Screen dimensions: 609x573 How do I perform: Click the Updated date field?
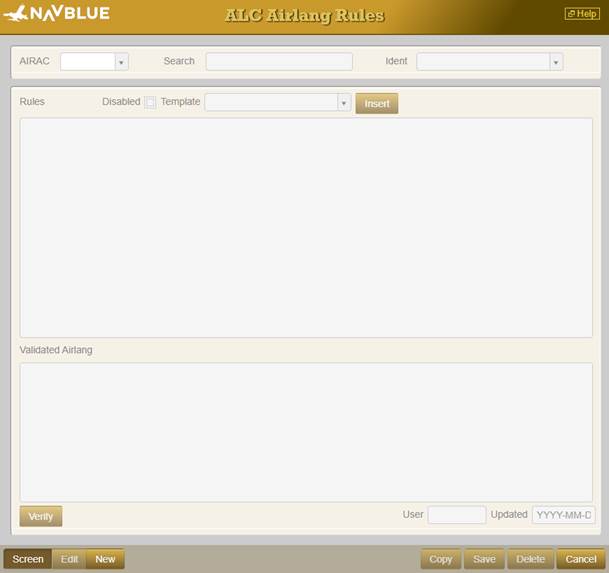tap(563, 515)
